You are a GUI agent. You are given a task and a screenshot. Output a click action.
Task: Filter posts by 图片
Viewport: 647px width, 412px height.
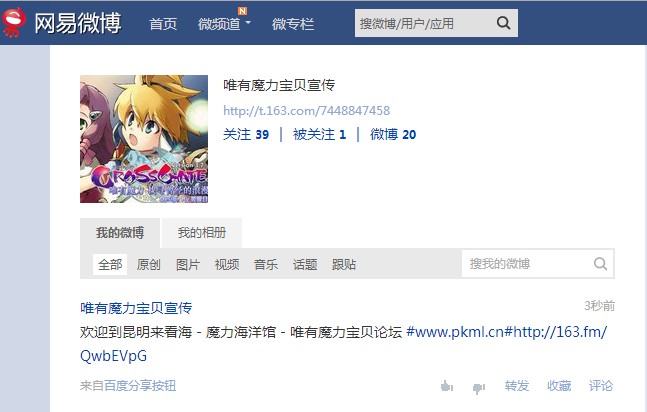tap(188, 264)
